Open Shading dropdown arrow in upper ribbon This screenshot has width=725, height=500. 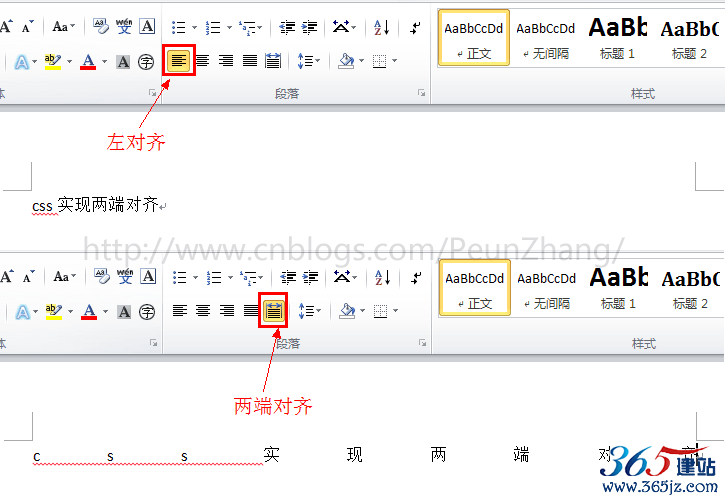362,61
